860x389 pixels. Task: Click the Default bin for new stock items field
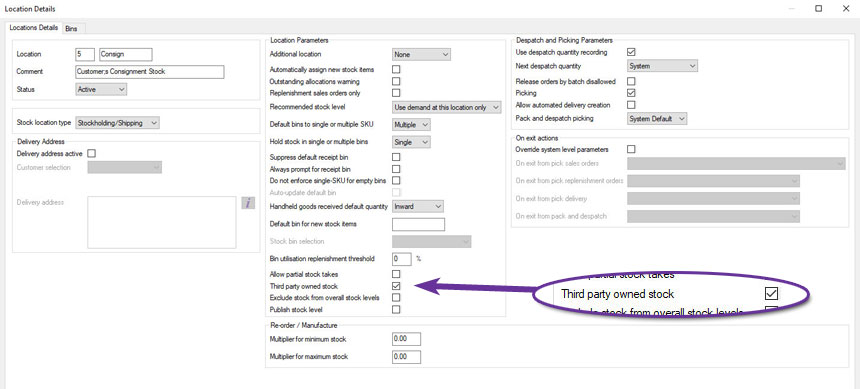[x=418, y=224]
